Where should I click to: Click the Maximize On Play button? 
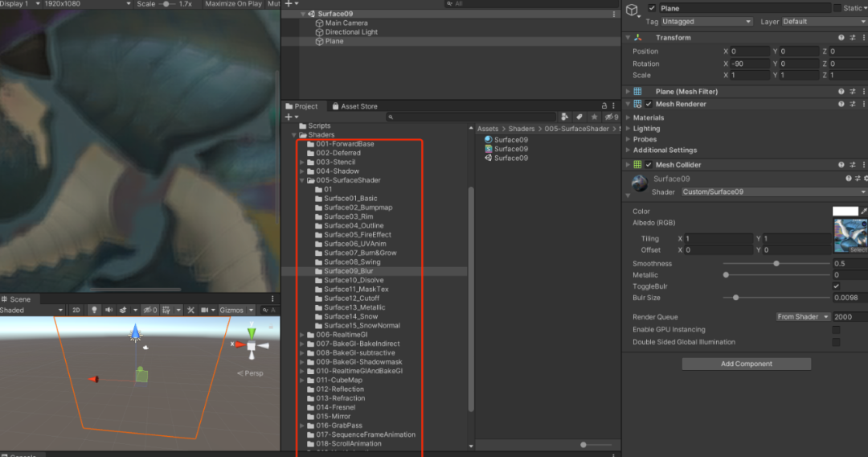(233, 4)
